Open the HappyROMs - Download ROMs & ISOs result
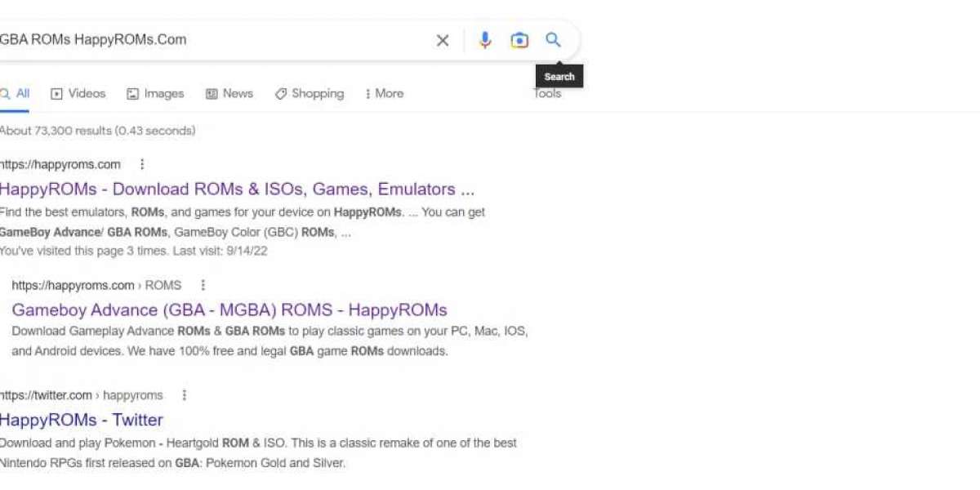Screen dimensions: 980x490 click(x=237, y=189)
